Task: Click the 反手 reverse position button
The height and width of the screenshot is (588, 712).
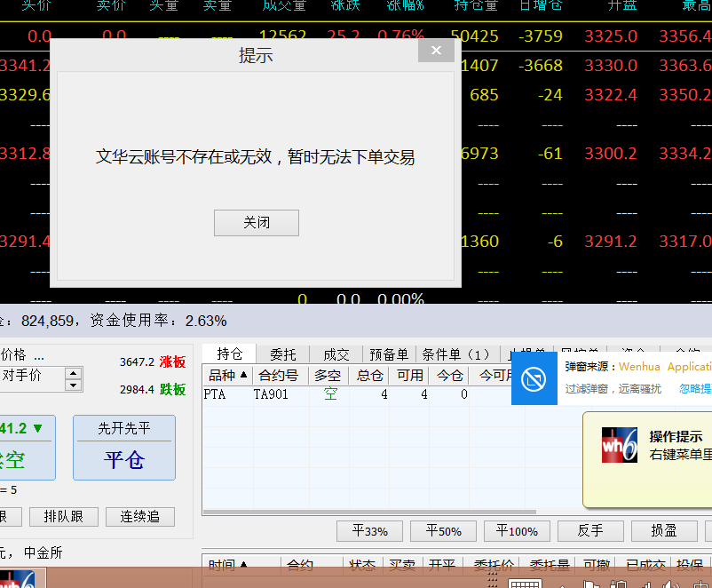Action: 590,531
